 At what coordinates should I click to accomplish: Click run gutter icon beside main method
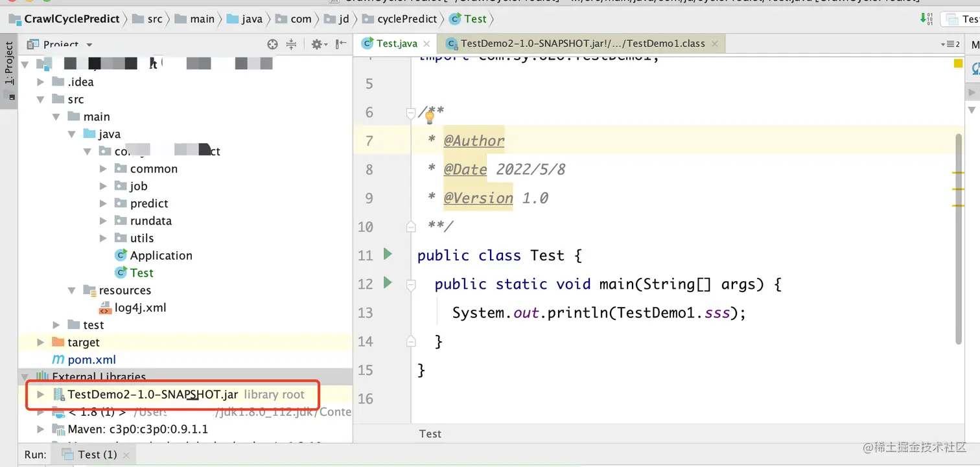(388, 282)
